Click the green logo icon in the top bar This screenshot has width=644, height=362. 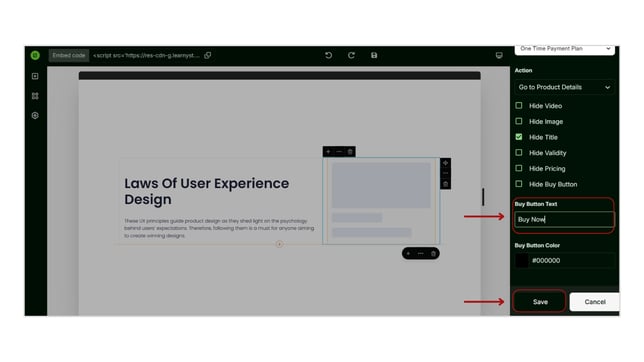tap(35, 55)
